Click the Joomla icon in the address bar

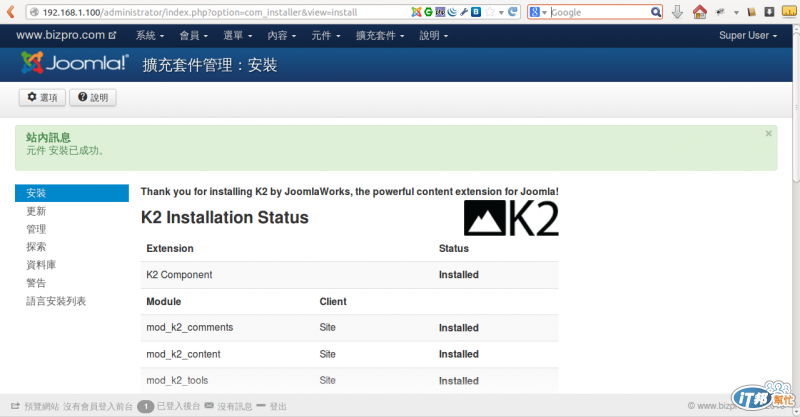tap(416, 12)
